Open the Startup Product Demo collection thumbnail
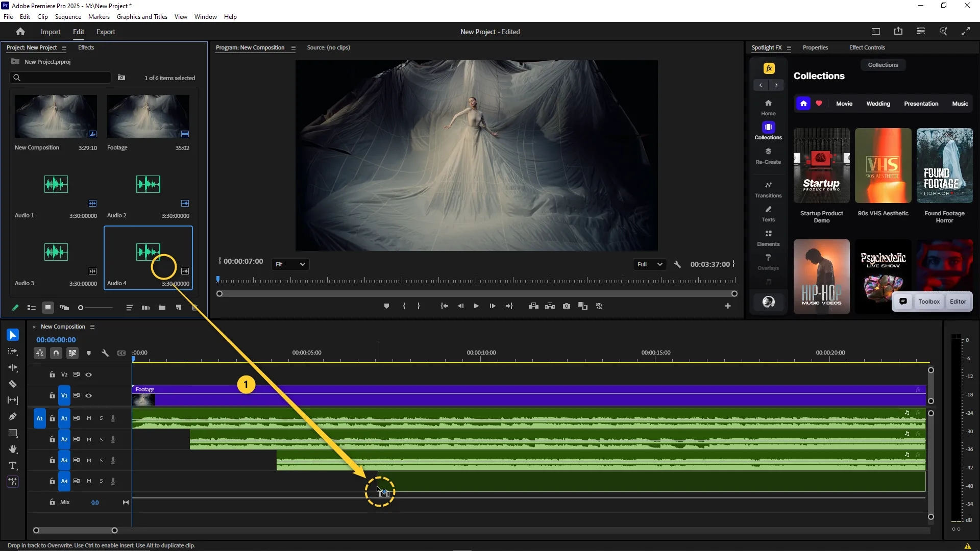 [x=821, y=165]
